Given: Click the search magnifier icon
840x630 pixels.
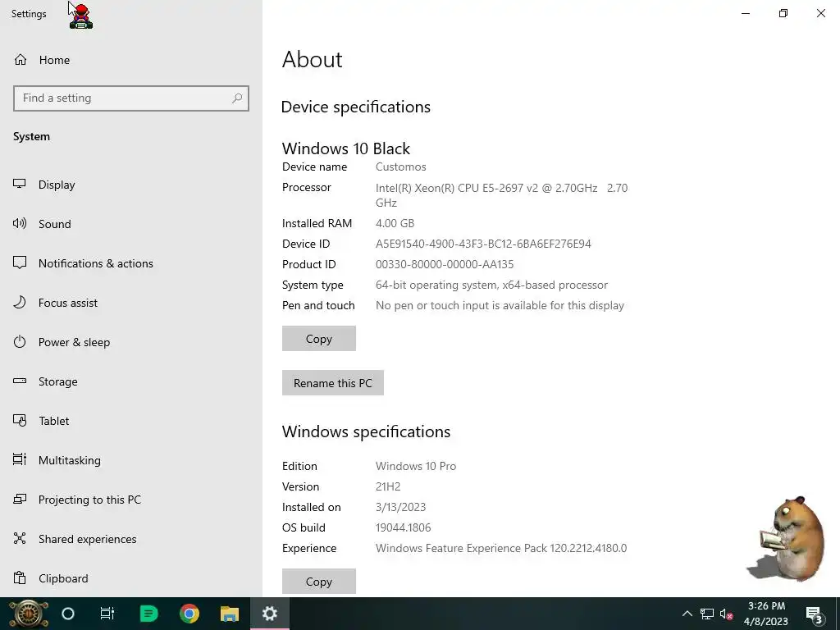Looking at the screenshot, I should (237, 98).
